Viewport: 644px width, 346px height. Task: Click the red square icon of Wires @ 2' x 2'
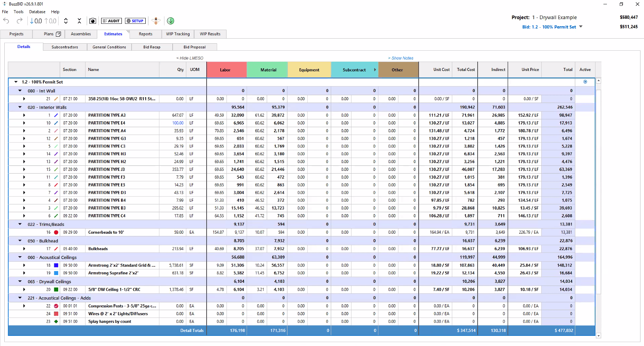(x=56, y=314)
